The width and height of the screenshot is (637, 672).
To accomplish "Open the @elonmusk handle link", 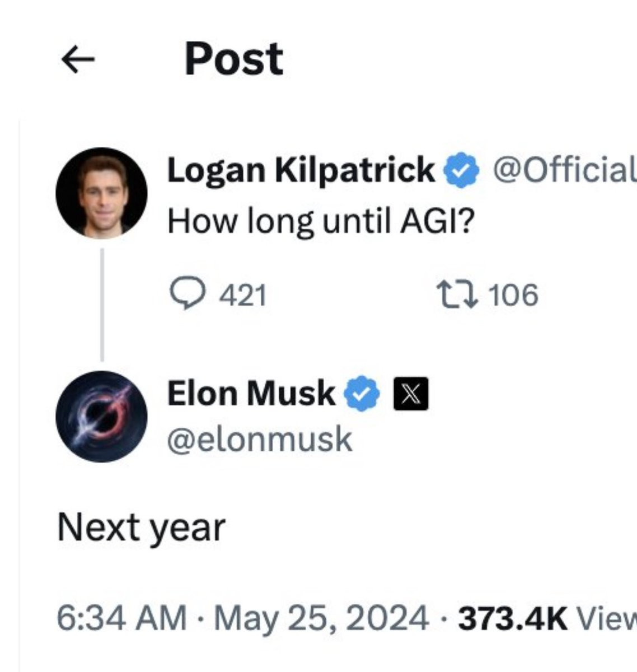I will pyautogui.click(x=260, y=440).
